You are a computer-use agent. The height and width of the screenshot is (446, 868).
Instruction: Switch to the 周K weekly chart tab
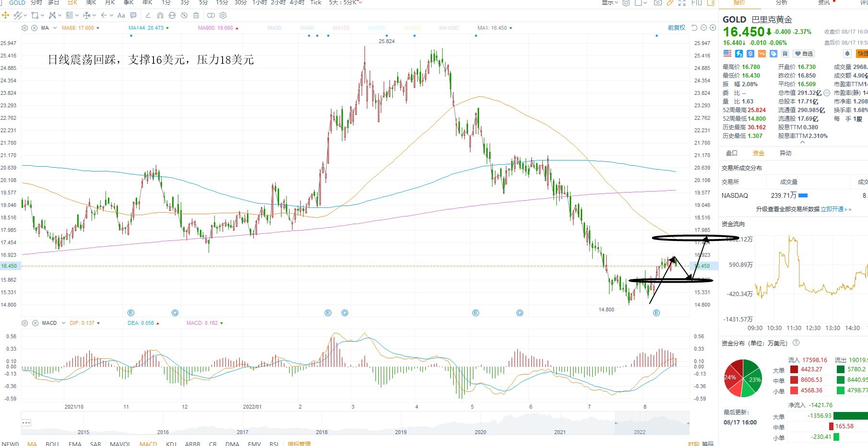tap(91, 2)
